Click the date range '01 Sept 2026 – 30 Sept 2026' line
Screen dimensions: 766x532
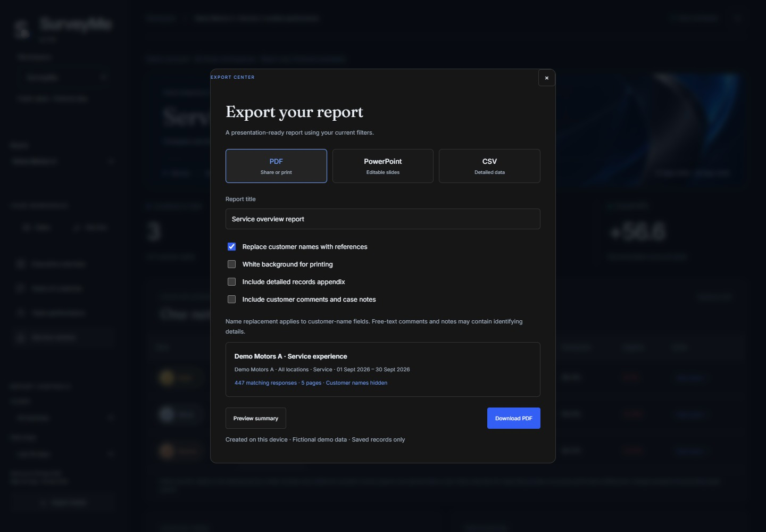tap(373, 369)
